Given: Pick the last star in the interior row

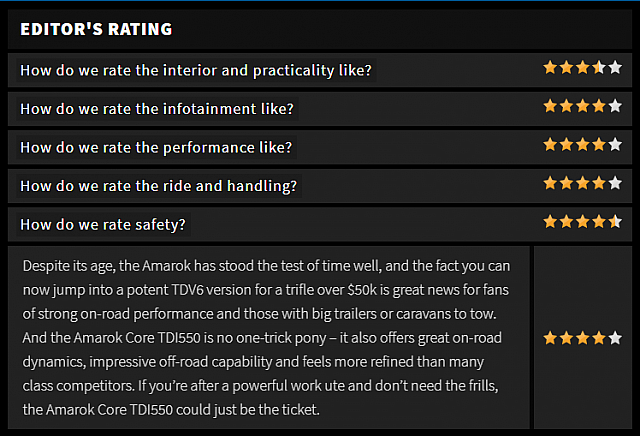Looking at the screenshot, I should (x=615, y=68).
